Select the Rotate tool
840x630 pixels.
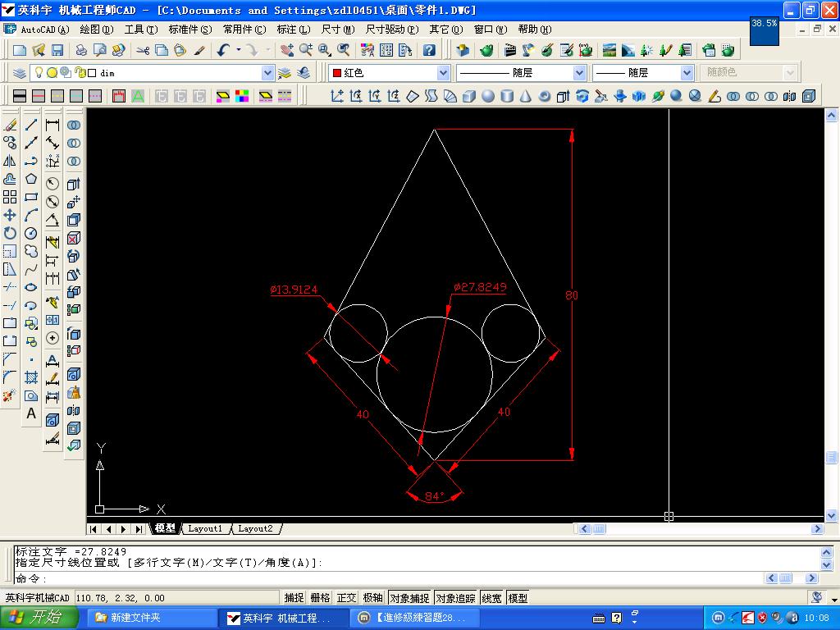pos(10,233)
